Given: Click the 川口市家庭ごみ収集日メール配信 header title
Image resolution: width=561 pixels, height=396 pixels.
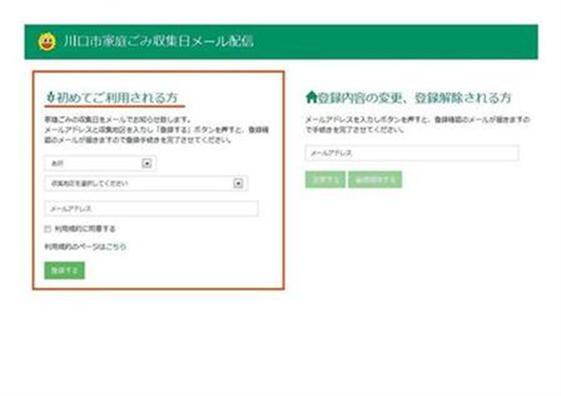Looking at the screenshot, I should click(158, 41).
